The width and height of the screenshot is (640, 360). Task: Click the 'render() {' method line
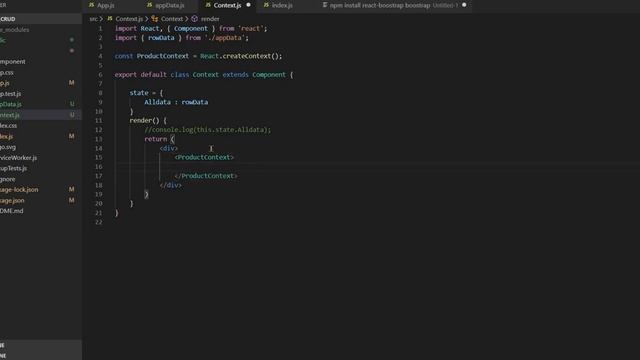tap(148, 120)
